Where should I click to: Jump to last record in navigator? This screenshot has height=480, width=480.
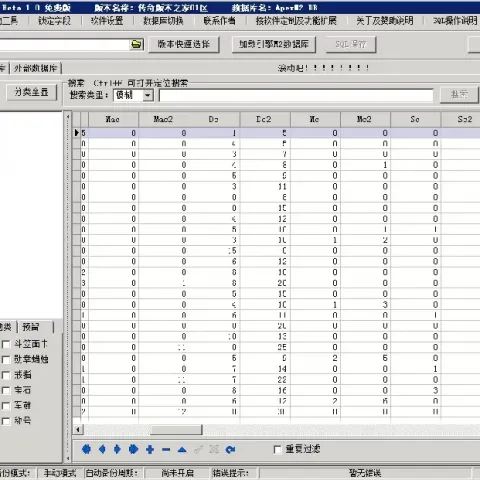coord(133,449)
